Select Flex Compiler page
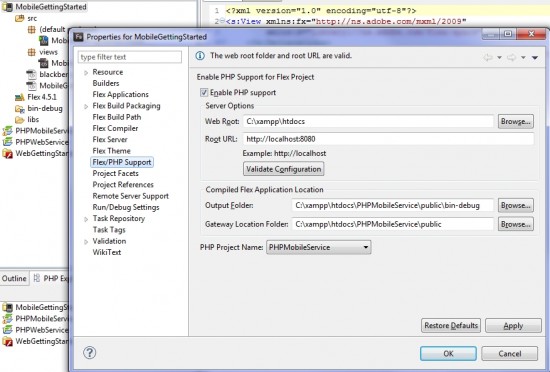The width and height of the screenshot is (550, 372). [115, 128]
